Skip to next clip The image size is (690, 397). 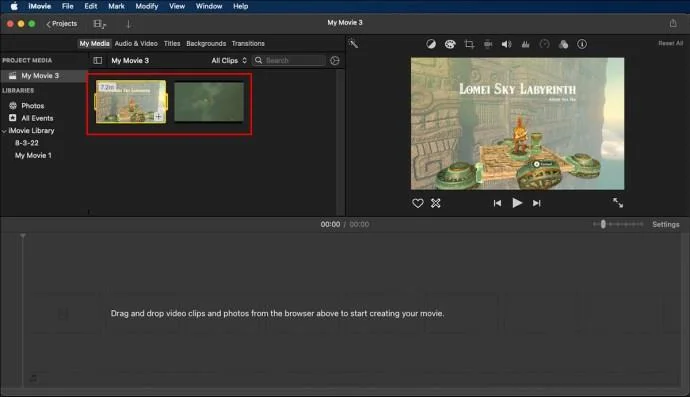536,203
